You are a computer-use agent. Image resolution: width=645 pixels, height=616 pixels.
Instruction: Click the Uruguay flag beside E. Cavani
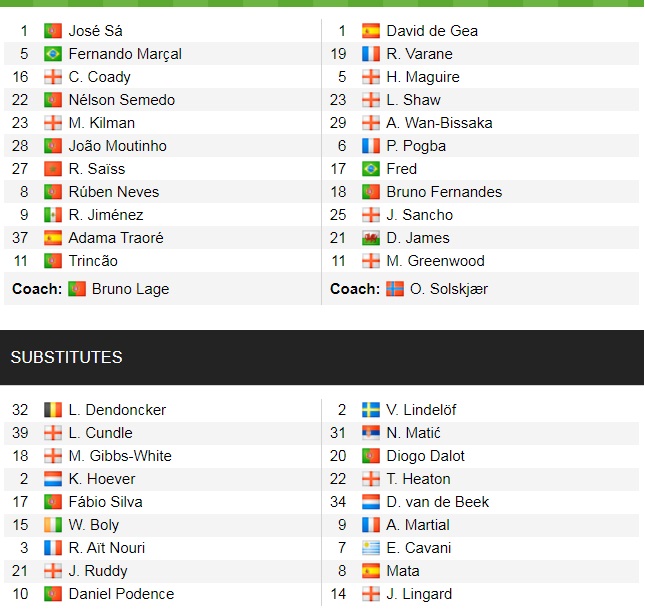click(371, 548)
